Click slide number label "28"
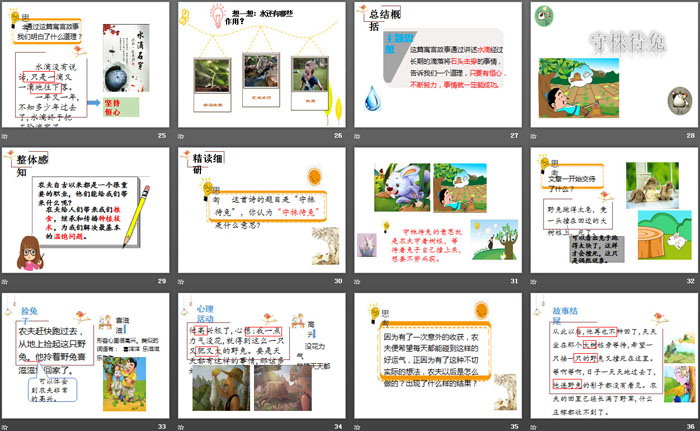This screenshot has width=700, height=431. pos(691,135)
